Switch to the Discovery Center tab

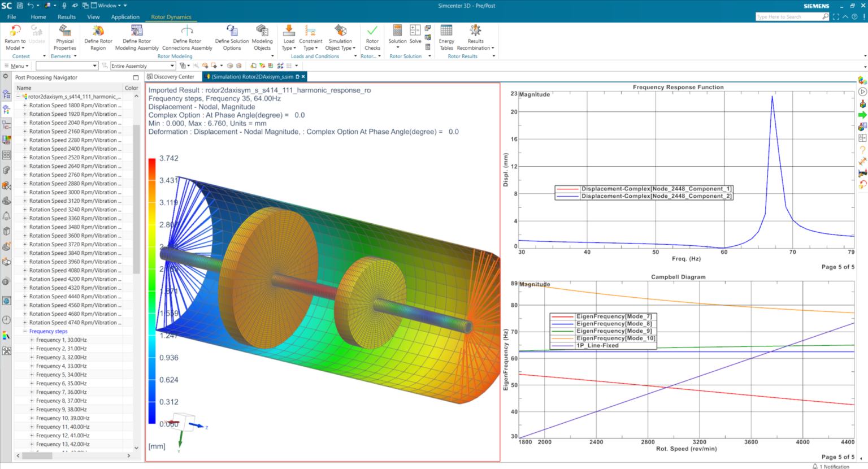(x=171, y=77)
